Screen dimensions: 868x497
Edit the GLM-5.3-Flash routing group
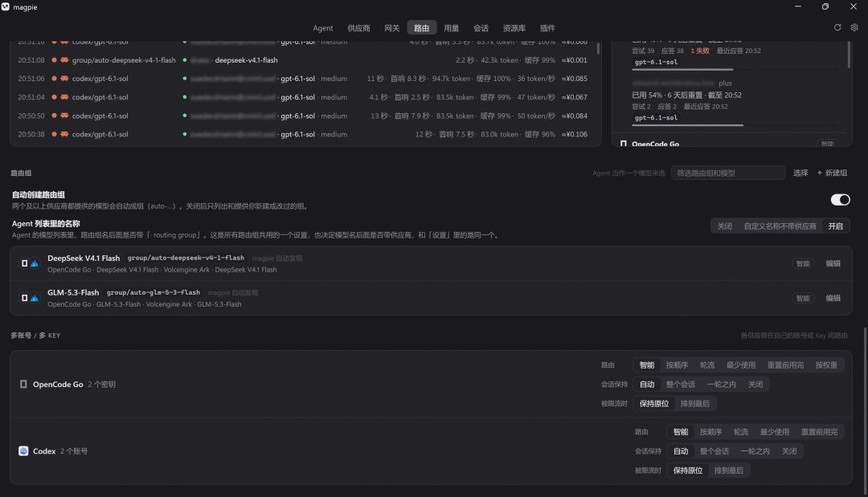833,298
